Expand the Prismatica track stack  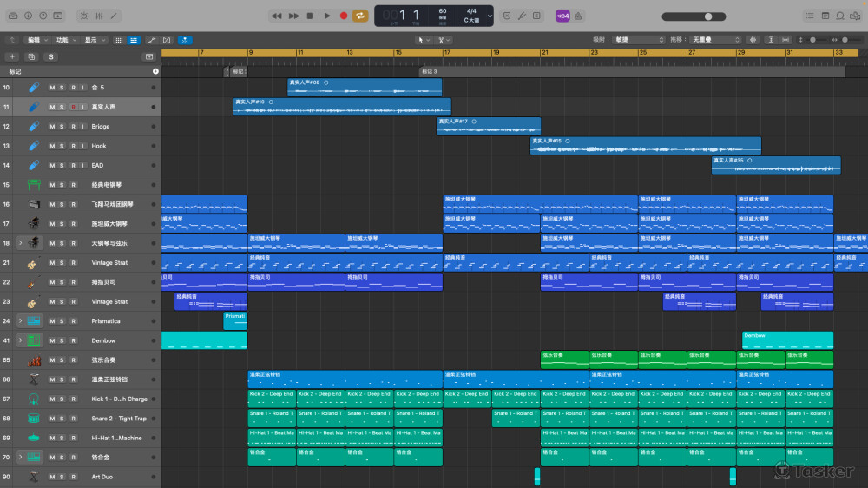point(21,320)
